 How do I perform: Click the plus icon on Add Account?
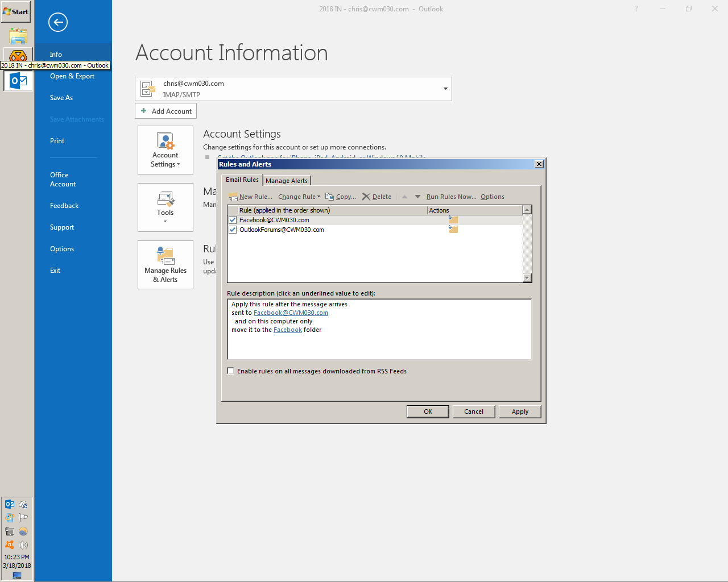pos(144,111)
